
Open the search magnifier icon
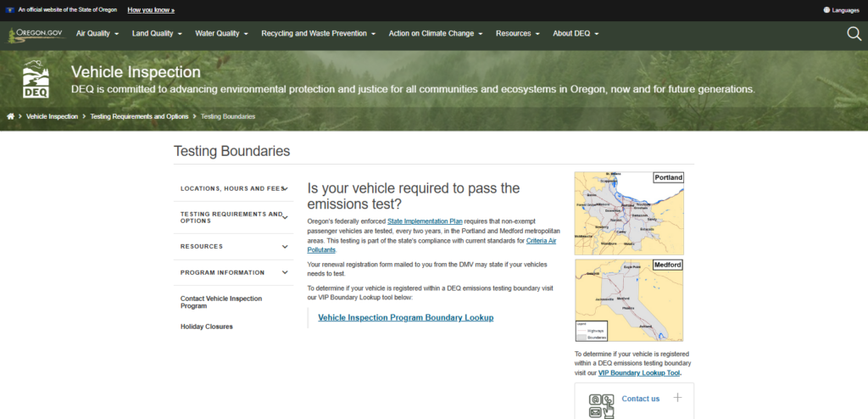pos(854,33)
